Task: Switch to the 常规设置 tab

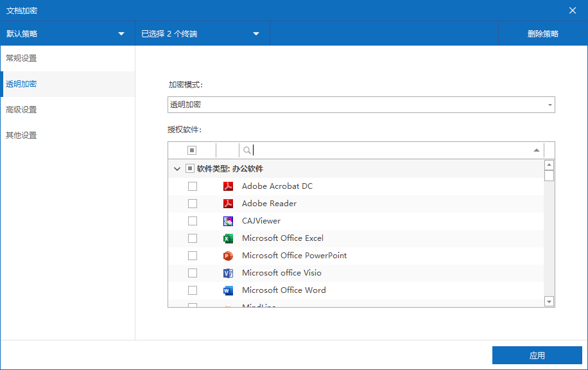Action: pos(21,58)
